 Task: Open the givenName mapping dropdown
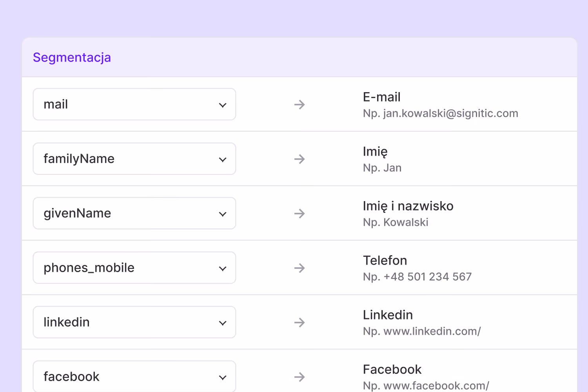click(x=134, y=213)
